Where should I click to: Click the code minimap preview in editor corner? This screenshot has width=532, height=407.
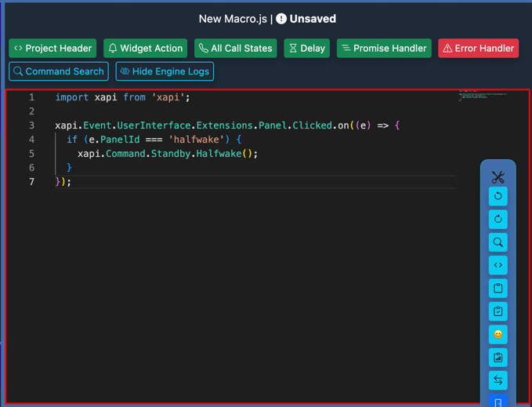pos(482,96)
